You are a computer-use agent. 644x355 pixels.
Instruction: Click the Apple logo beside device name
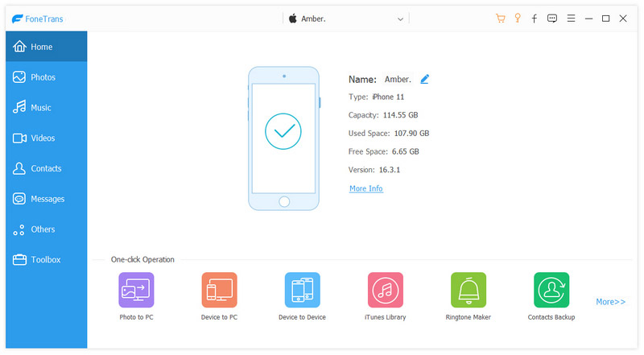pos(293,19)
